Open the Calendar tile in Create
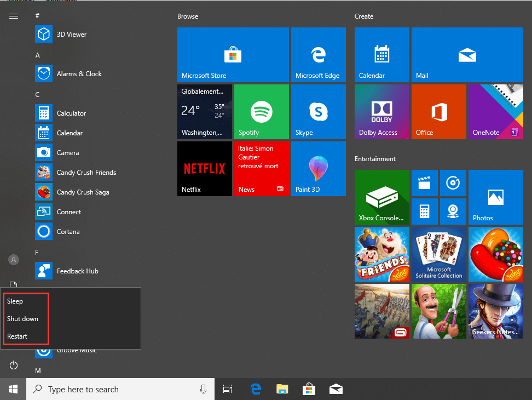The width and height of the screenshot is (532, 400). 382,55
